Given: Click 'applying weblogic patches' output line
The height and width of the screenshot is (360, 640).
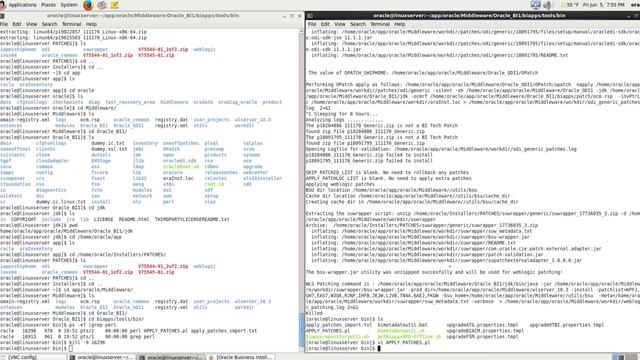Looking at the screenshot, I should point(340,184).
